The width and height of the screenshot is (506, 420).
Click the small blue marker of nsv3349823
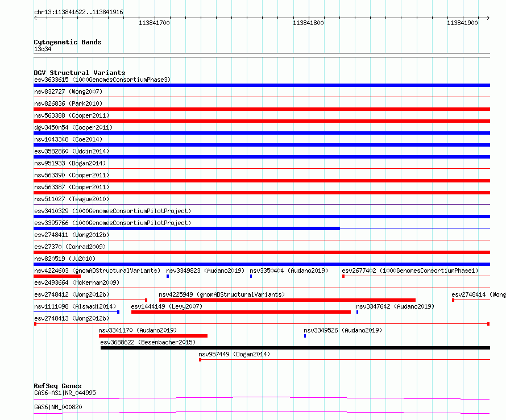pos(168,276)
